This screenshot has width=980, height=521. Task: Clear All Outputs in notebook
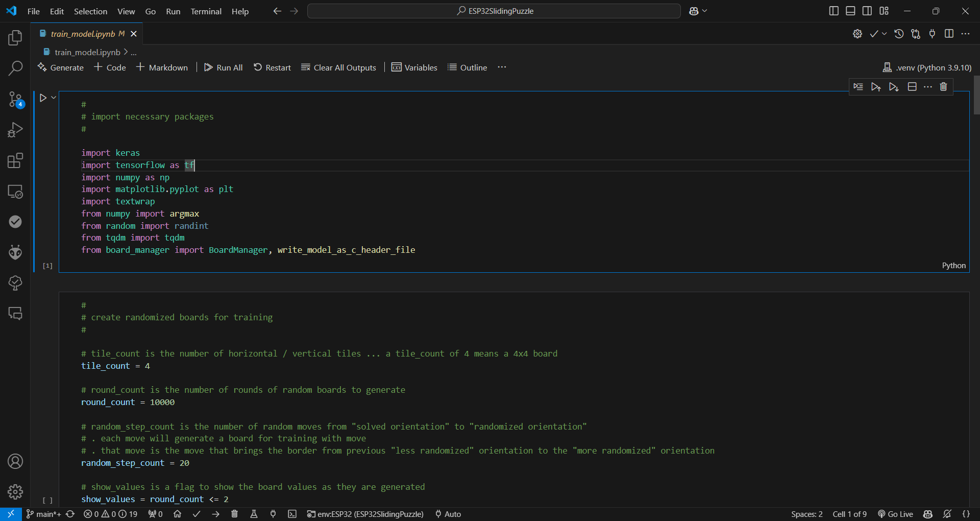click(x=338, y=67)
